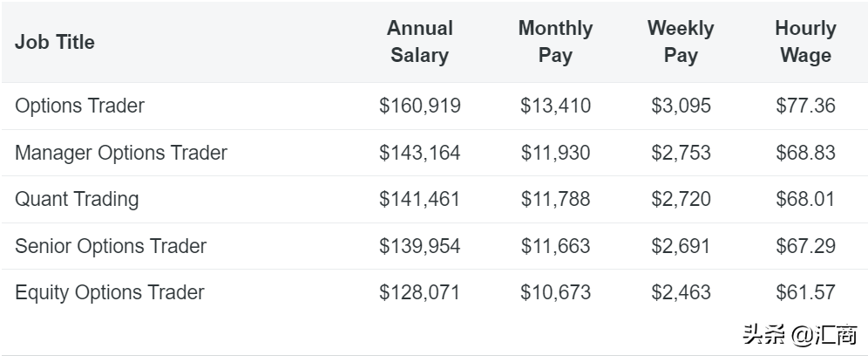Select the $141,461 annual salary value
This screenshot has height=356, width=868.
(419, 199)
